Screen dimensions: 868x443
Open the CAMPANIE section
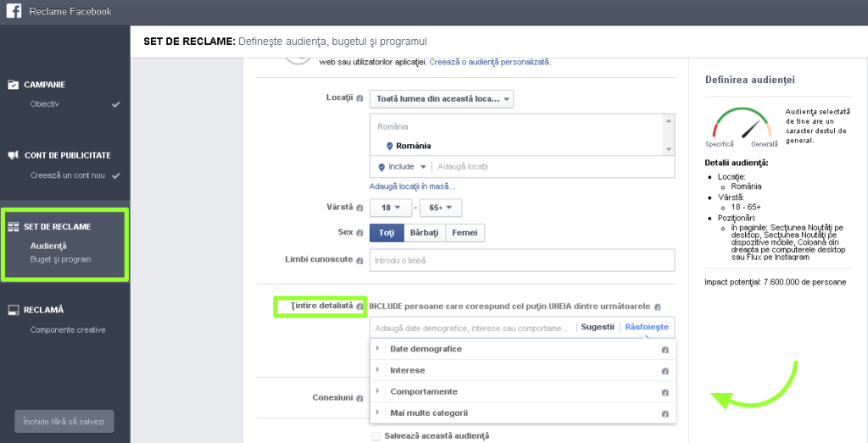click(44, 85)
